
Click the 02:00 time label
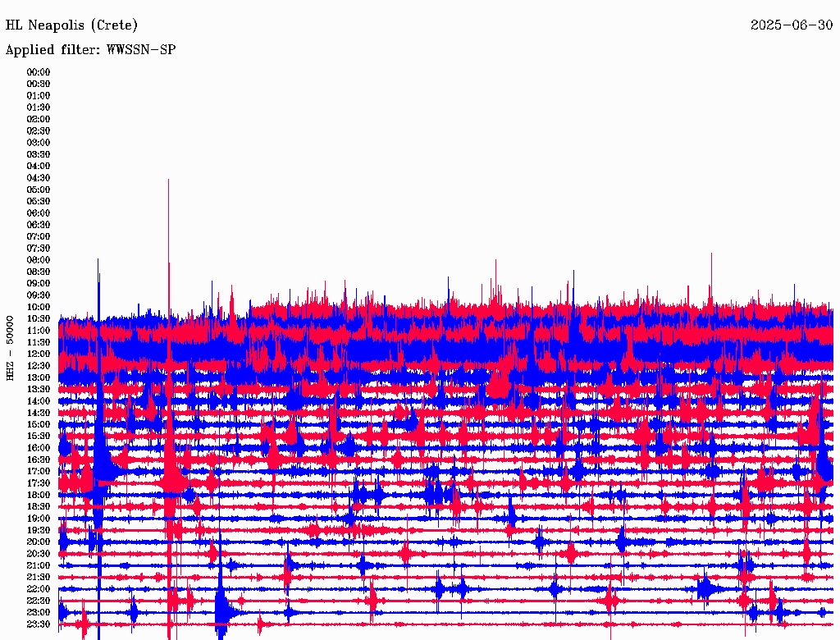39,119
